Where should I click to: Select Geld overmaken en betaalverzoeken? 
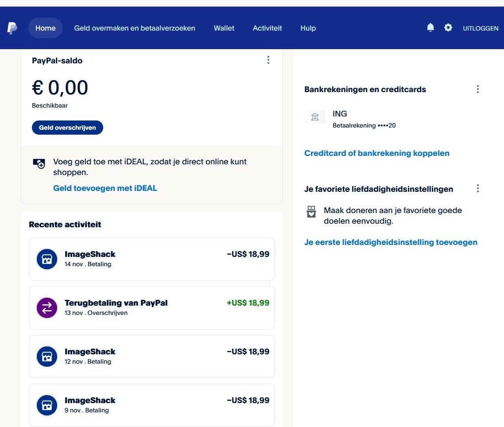135,28
